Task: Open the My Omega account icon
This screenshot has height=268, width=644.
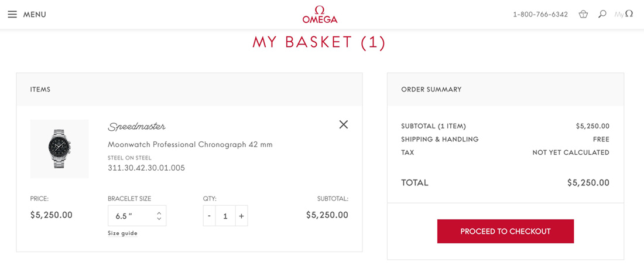Action: pyautogui.click(x=624, y=14)
